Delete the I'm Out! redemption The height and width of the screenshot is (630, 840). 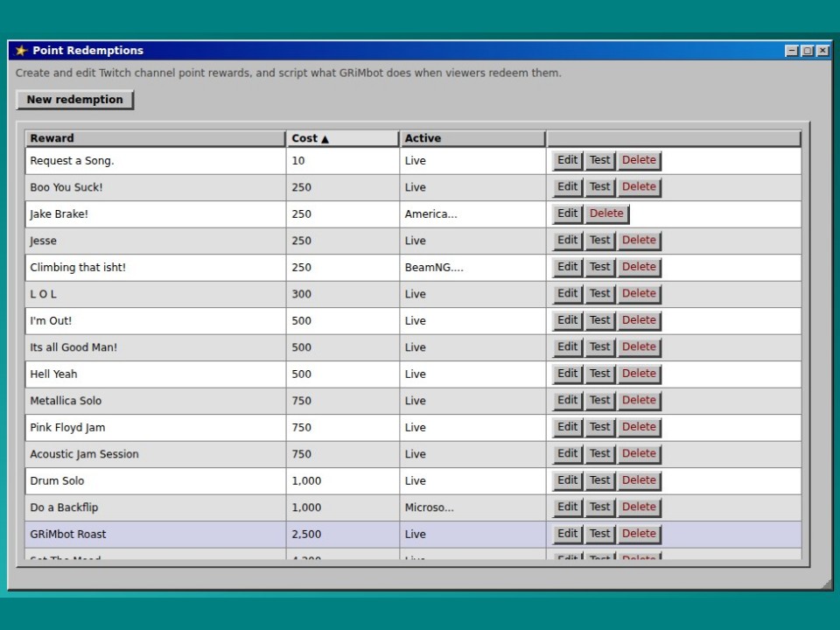[x=639, y=320]
